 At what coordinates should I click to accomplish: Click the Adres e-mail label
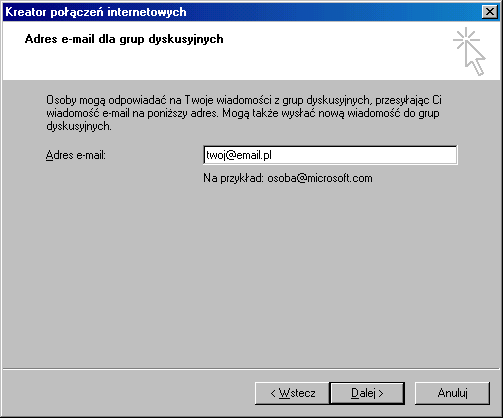tap(76, 155)
